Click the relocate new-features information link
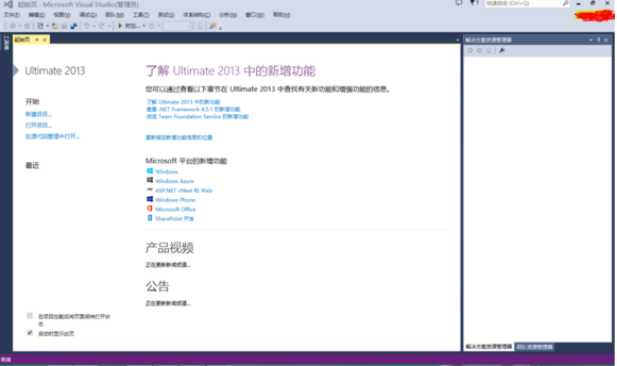The width and height of the screenshot is (617, 366). click(179, 137)
